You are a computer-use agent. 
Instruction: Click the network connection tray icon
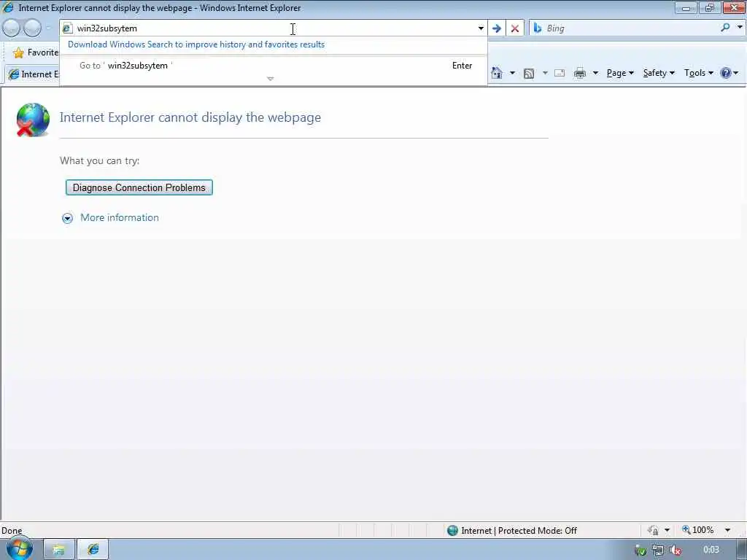(657, 550)
